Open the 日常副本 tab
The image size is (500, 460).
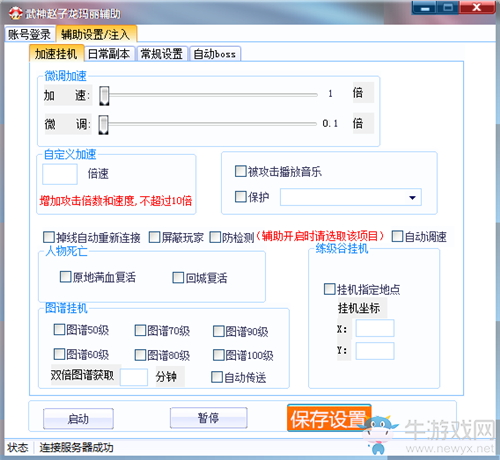pyautogui.click(x=109, y=54)
